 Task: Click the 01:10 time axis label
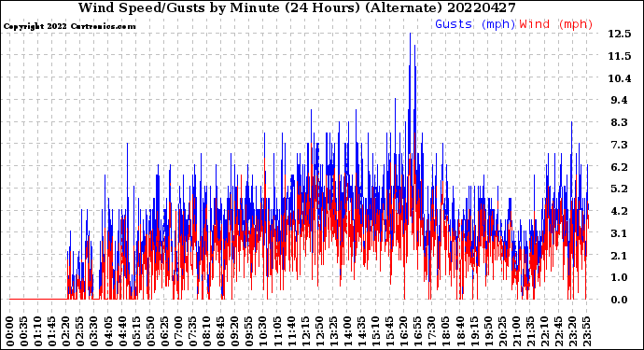point(37,331)
